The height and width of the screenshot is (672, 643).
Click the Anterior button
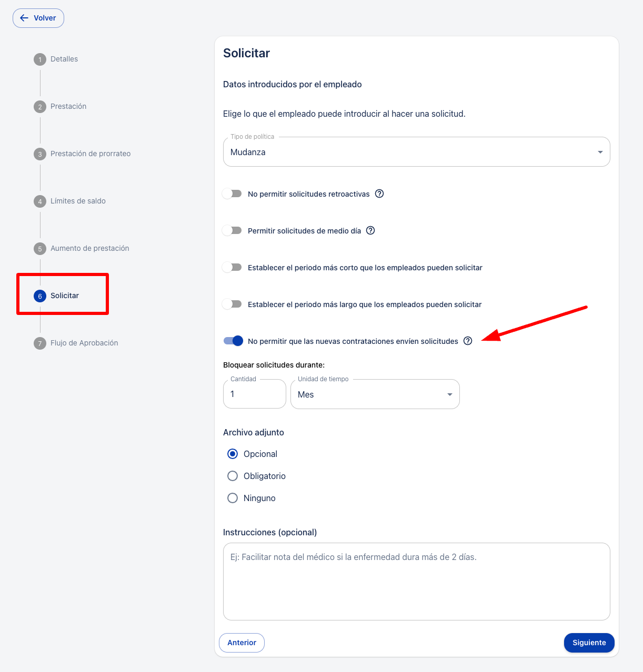[x=242, y=643]
